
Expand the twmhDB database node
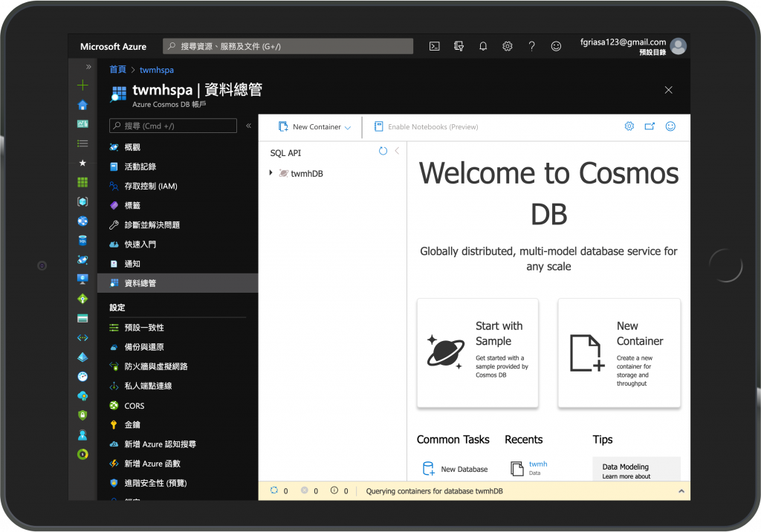(x=271, y=173)
